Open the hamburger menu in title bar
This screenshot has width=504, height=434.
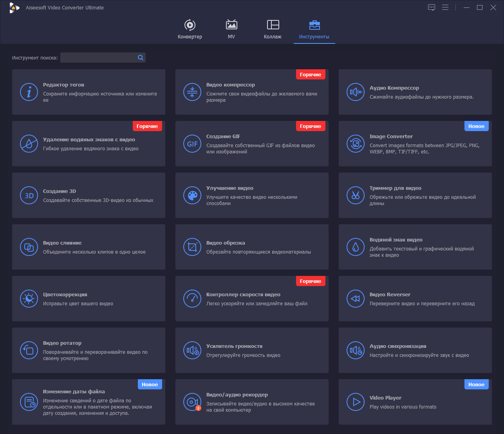(x=445, y=7)
